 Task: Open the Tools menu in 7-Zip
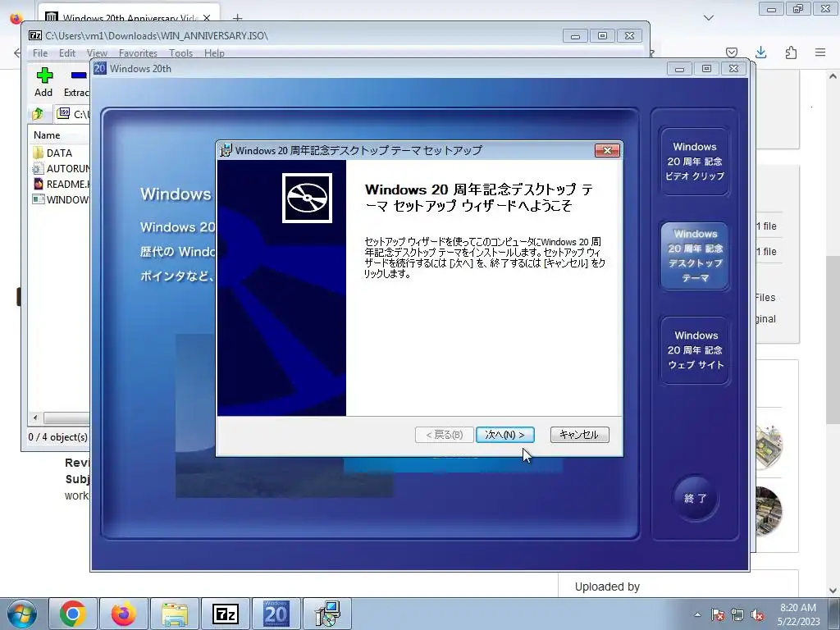point(180,53)
